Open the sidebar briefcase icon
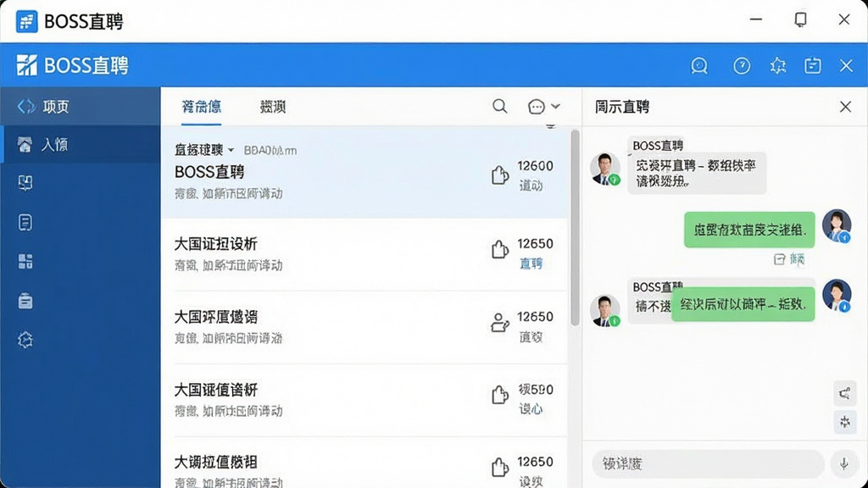The height and width of the screenshot is (488, 868). [25, 301]
